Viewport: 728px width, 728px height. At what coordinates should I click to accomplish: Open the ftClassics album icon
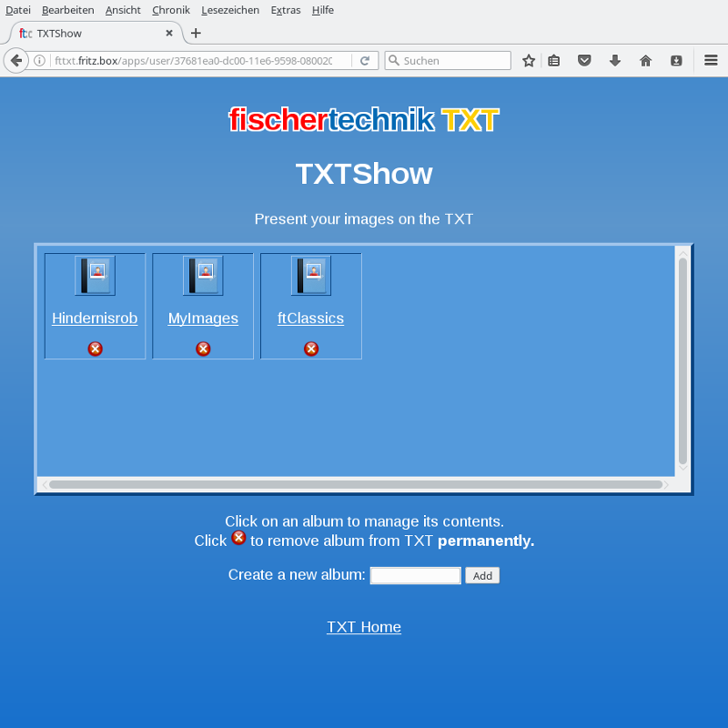311,276
